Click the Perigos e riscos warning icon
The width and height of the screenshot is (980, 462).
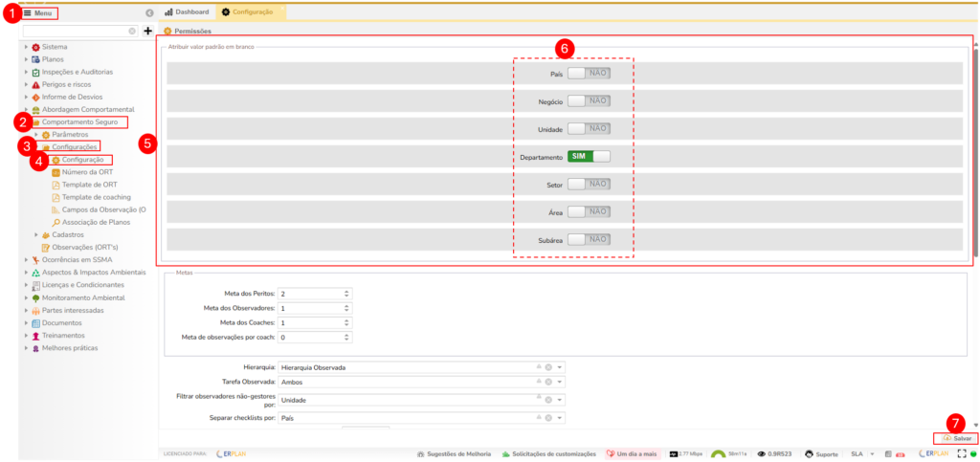(35, 84)
